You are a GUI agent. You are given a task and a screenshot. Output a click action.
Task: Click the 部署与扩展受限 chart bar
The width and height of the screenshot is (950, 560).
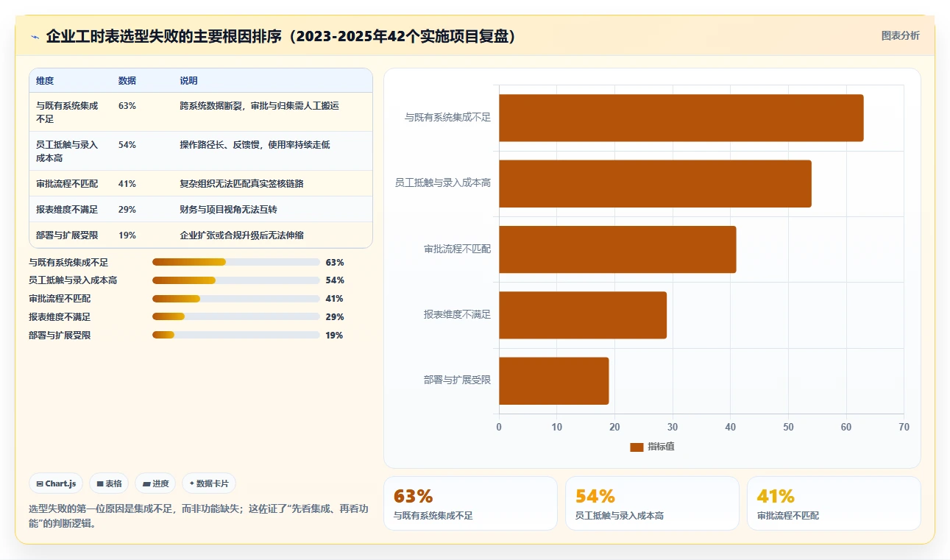554,380
